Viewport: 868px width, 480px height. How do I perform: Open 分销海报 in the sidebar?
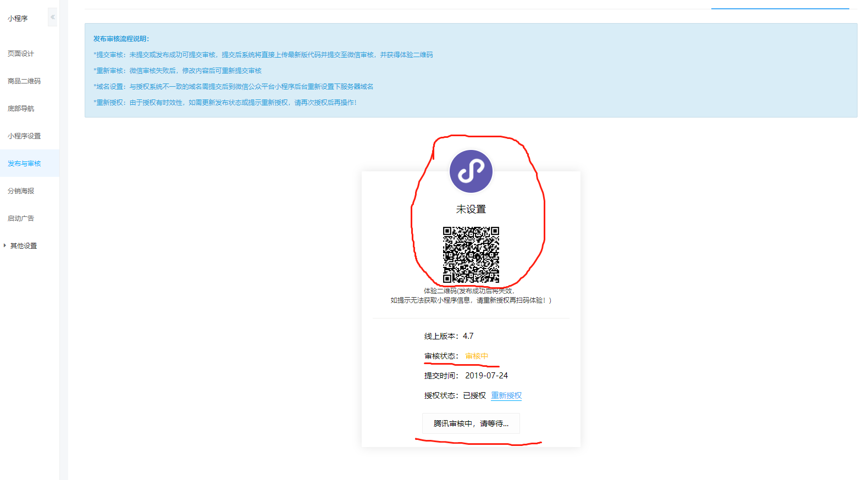21,191
